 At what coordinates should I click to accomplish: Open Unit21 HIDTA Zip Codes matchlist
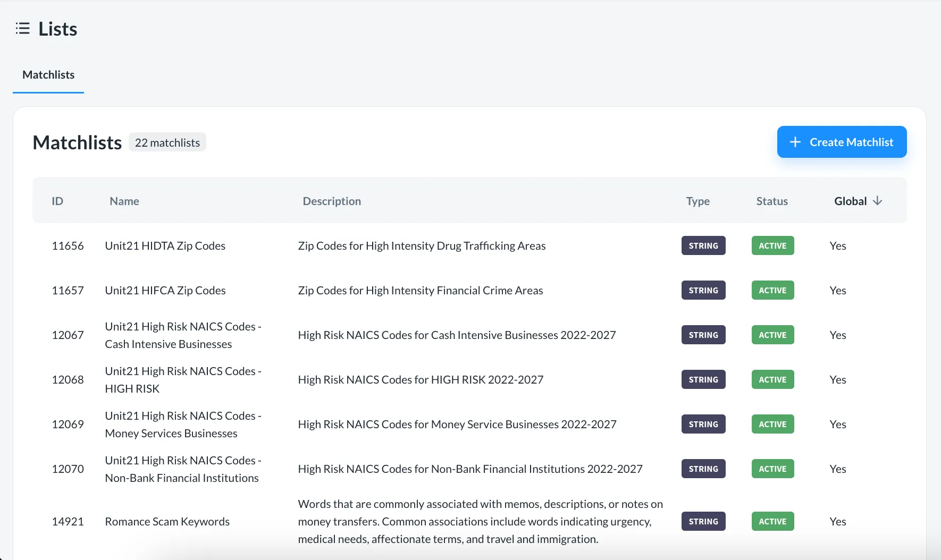(165, 246)
